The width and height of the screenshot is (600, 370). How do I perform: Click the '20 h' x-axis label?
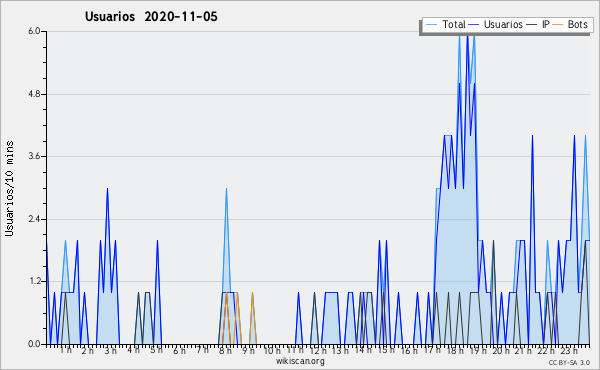click(501, 351)
